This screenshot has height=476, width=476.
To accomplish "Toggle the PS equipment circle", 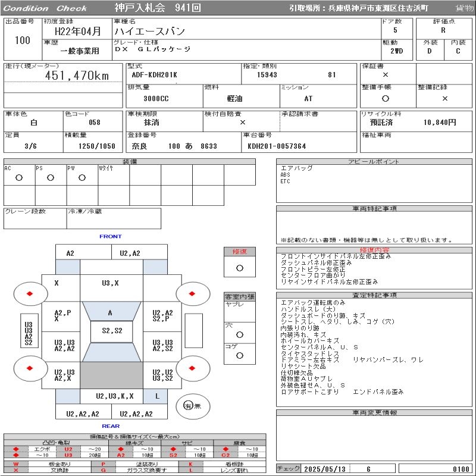I will [x=51, y=177].
